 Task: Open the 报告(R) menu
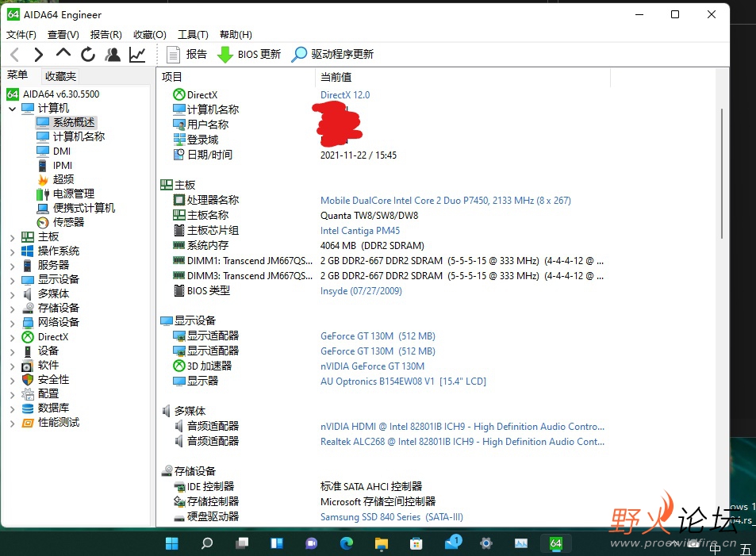(x=106, y=35)
